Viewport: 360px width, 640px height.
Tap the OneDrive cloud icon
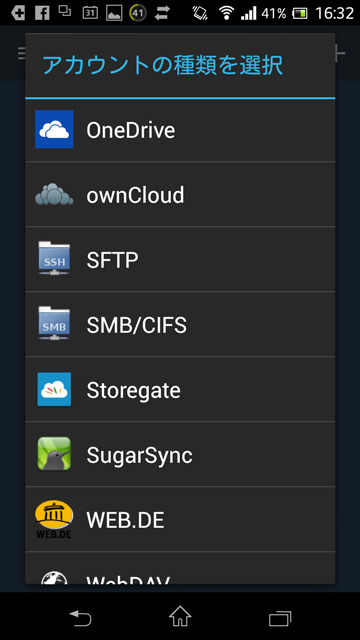click(54, 129)
